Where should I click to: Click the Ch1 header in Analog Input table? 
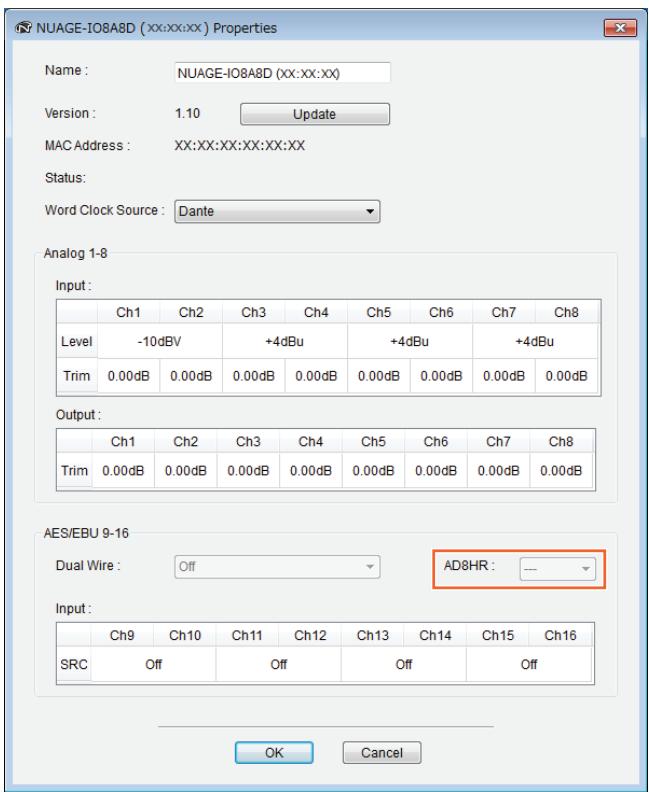[x=128, y=312]
